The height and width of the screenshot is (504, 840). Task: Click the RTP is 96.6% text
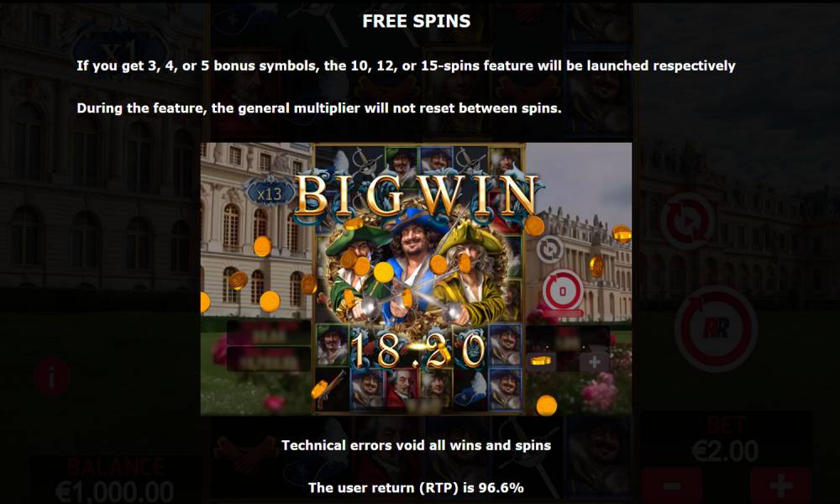click(x=417, y=487)
